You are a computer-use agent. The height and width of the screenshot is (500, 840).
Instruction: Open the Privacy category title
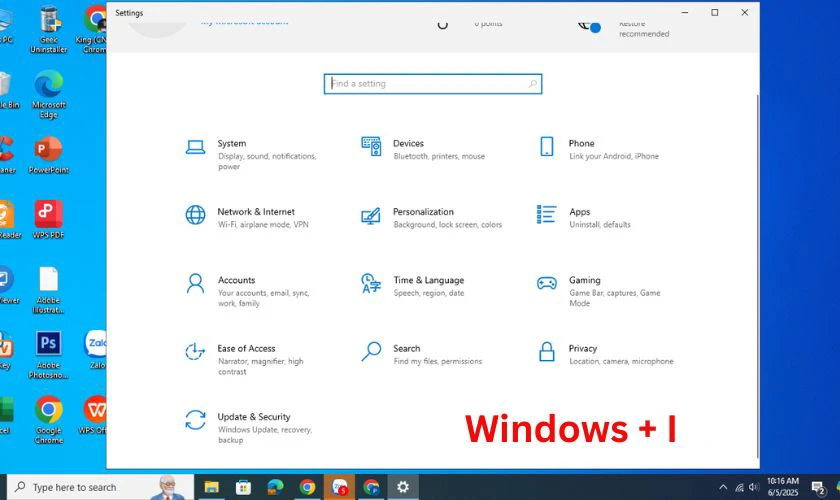(582, 348)
